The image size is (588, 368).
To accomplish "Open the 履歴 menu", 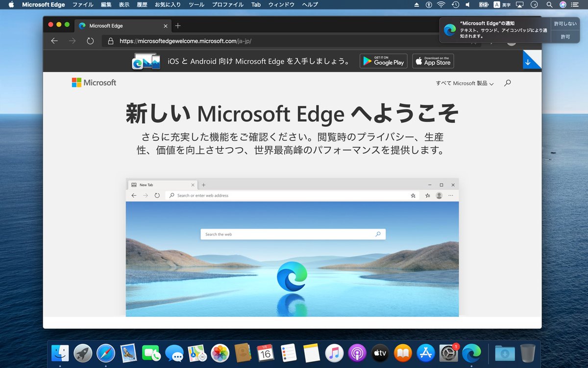I will 142,4.
